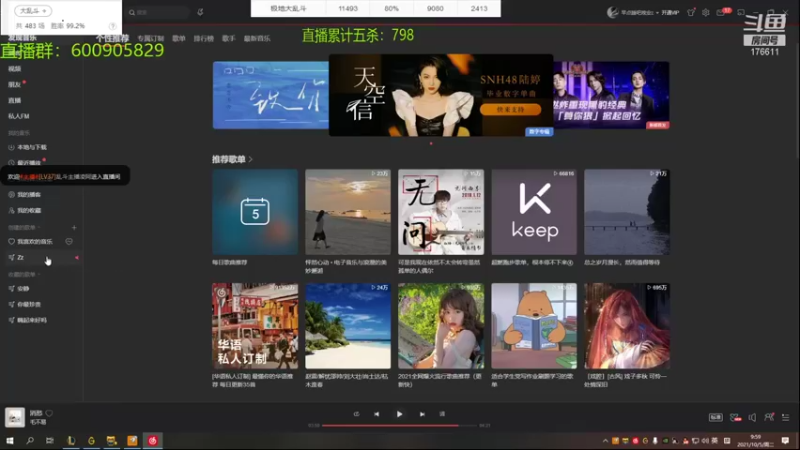Select the 专属定制 tab

(151, 38)
